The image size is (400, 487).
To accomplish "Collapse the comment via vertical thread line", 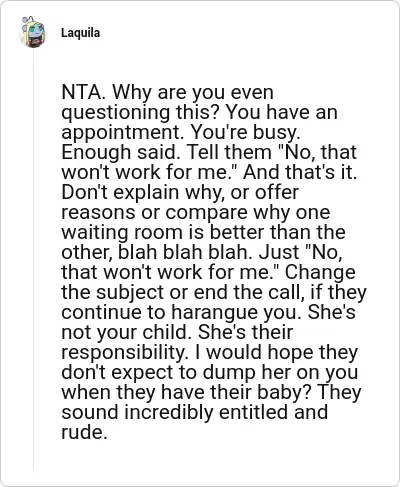I will [33, 260].
